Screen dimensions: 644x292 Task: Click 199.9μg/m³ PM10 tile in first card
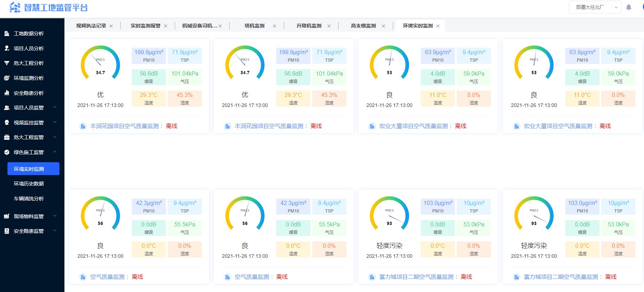click(x=149, y=56)
